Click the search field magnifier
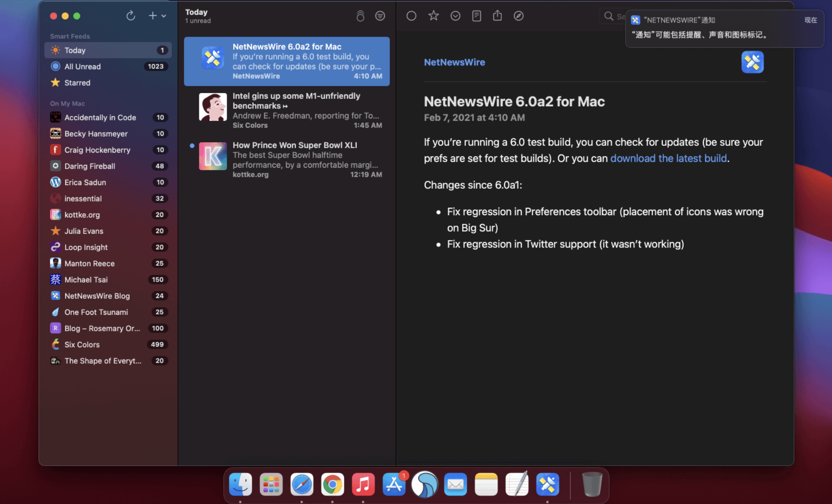Screen dimensions: 832x504 (x=608, y=16)
